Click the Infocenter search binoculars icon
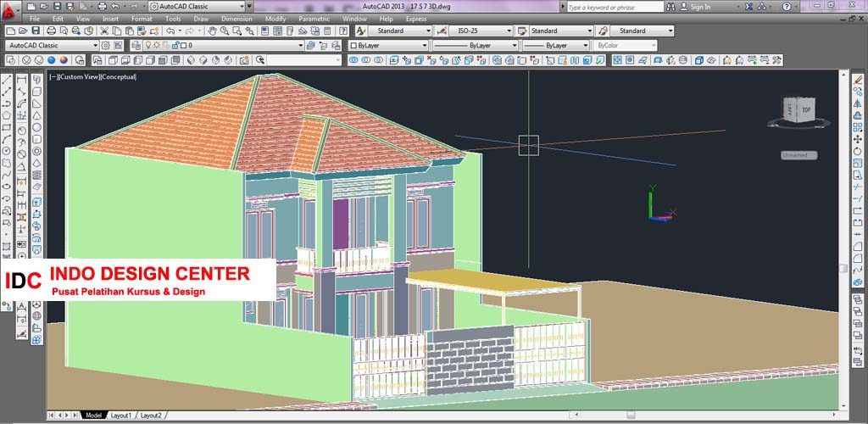The image size is (868, 424). [x=670, y=7]
